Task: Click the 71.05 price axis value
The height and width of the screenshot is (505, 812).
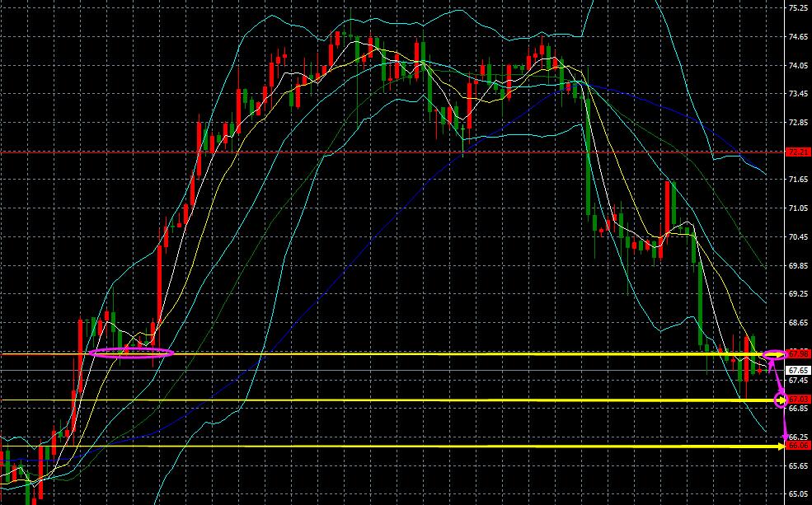Action: [x=798, y=208]
